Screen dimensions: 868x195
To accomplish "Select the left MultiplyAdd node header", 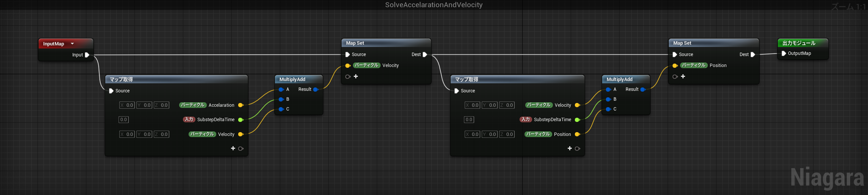I will tap(299, 80).
